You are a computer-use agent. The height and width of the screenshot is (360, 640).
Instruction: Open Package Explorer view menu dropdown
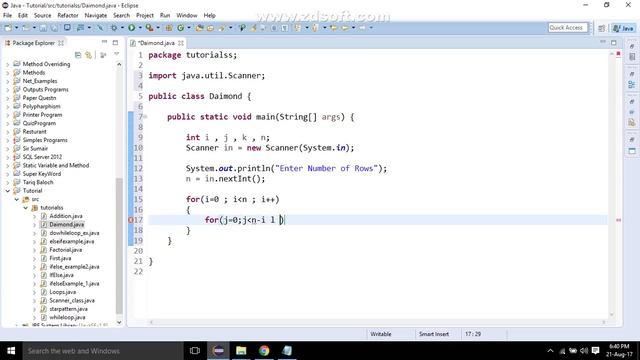coord(116,55)
